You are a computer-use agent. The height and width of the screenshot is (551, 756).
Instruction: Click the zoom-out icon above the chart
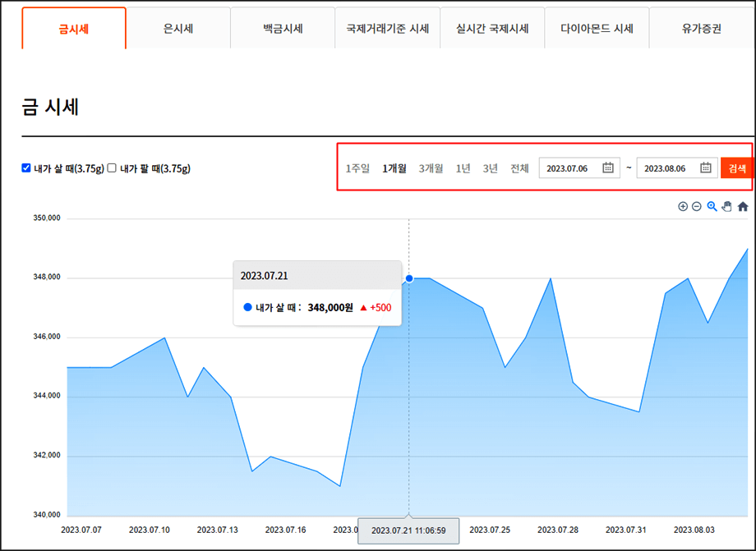coord(696,206)
